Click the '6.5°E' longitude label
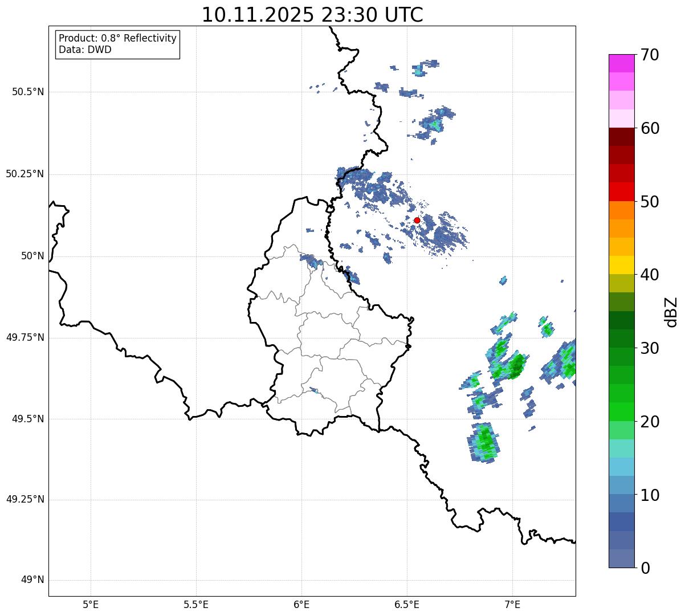The width and height of the screenshot is (685, 616). [x=407, y=604]
